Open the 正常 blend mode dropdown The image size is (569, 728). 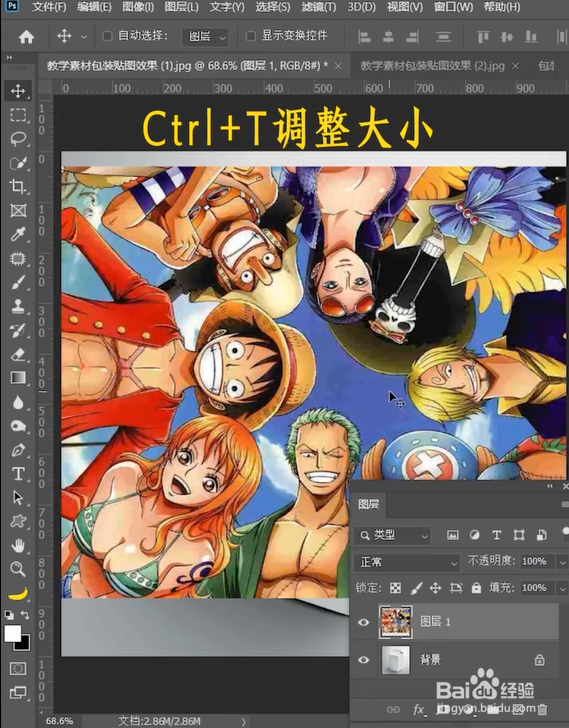click(x=407, y=562)
